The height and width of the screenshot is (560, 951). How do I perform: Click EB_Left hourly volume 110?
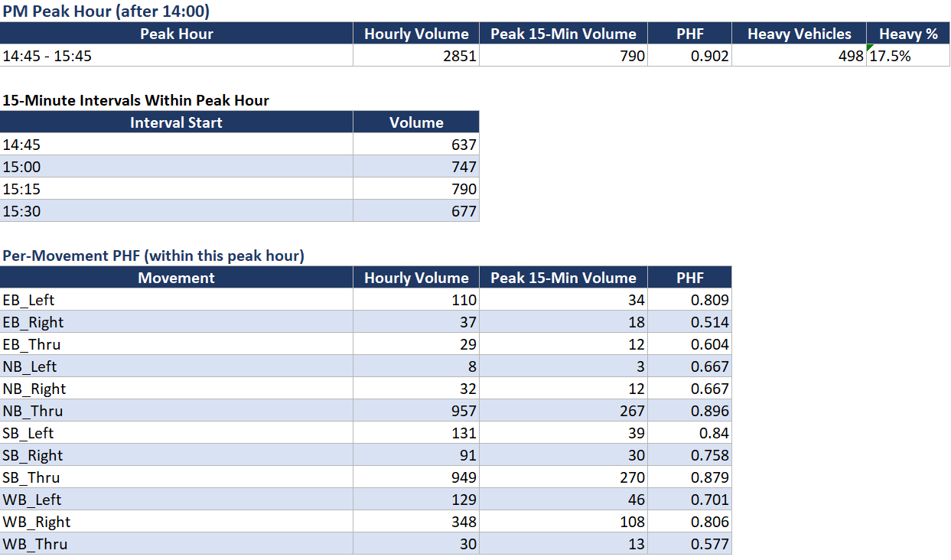click(416, 300)
